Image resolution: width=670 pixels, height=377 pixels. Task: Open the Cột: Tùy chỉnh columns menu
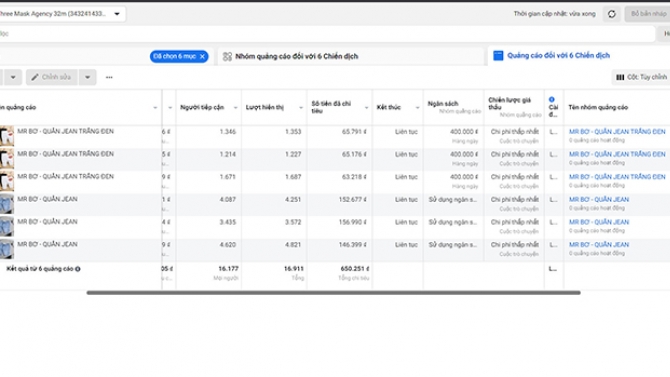[x=641, y=77]
